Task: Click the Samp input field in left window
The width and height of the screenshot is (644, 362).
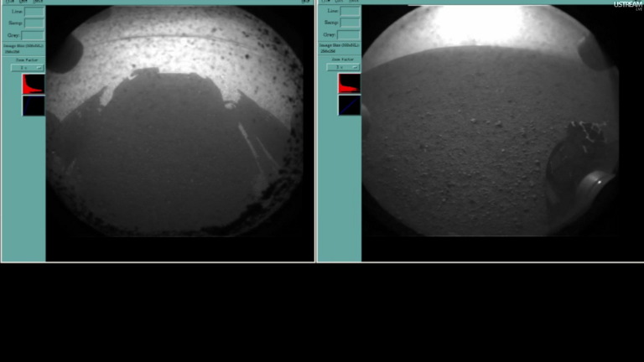Action: click(34, 23)
